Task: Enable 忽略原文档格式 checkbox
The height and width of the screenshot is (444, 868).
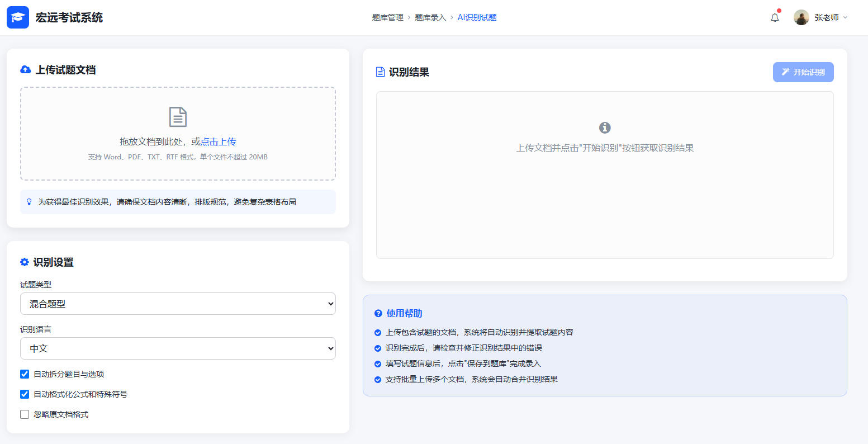Action: pyautogui.click(x=25, y=414)
